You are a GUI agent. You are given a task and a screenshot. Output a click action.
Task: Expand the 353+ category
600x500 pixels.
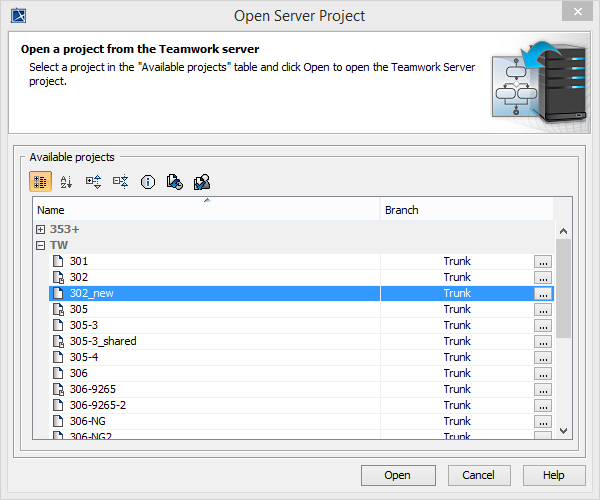[x=41, y=229]
